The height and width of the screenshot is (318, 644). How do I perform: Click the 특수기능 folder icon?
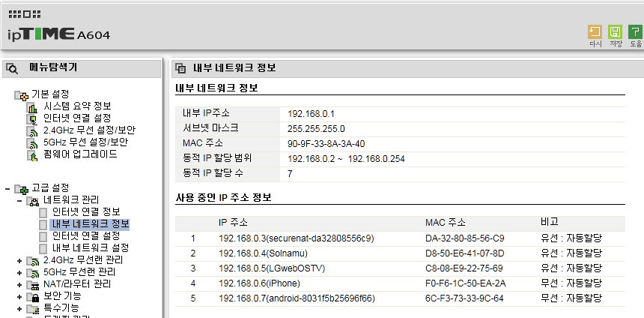click(x=32, y=309)
